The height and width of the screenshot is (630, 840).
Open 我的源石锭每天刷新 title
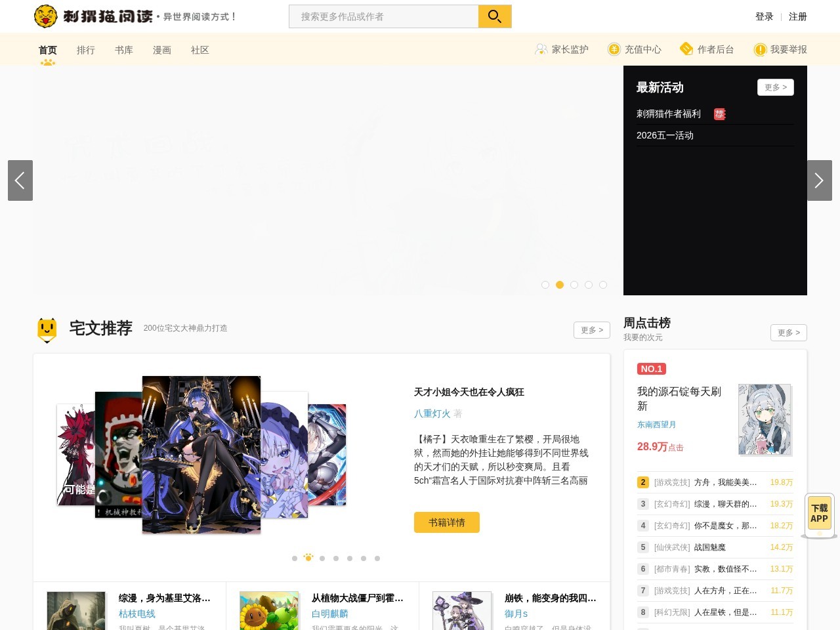point(680,398)
